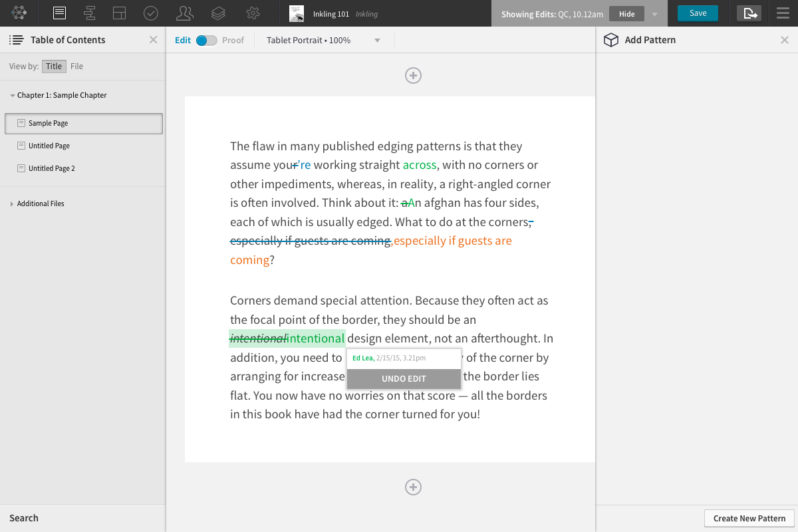Click the Add Pattern cube icon
The height and width of the screenshot is (532, 798).
point(610,40)
